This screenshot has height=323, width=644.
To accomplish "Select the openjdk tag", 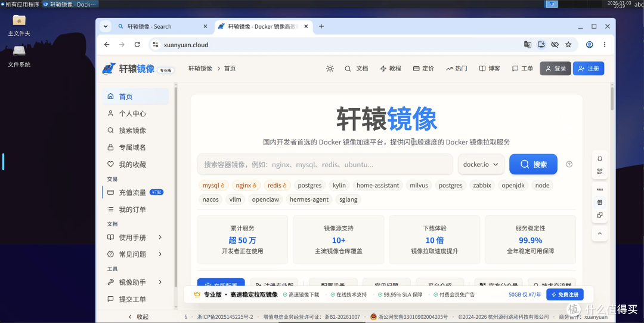I will tap(513, 185).
